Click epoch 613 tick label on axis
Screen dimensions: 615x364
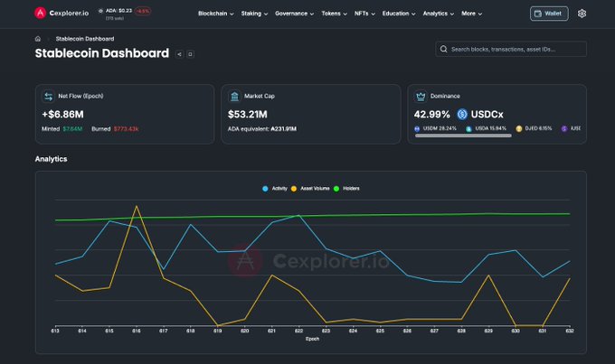click(55, 331)
